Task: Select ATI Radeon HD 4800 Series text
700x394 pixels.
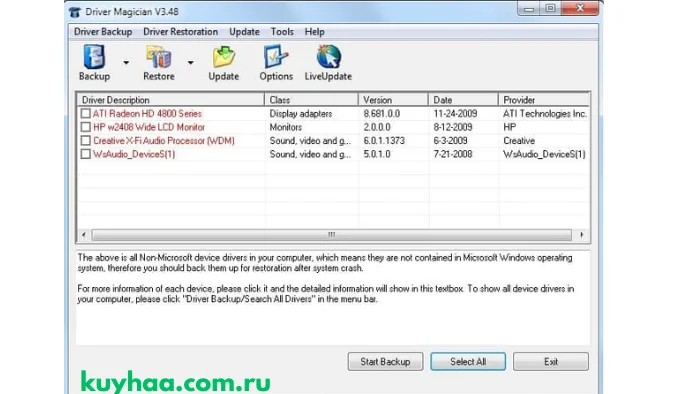Action: tap(147, 113)
